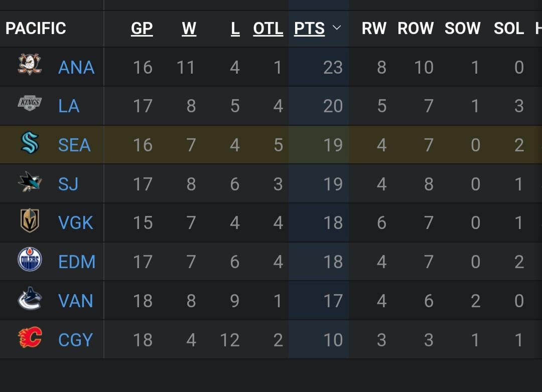The width and height of the screenshot is (542, 392).
Task: Click the Vancouver Canucks logo
Action: (x=31, y=301)
